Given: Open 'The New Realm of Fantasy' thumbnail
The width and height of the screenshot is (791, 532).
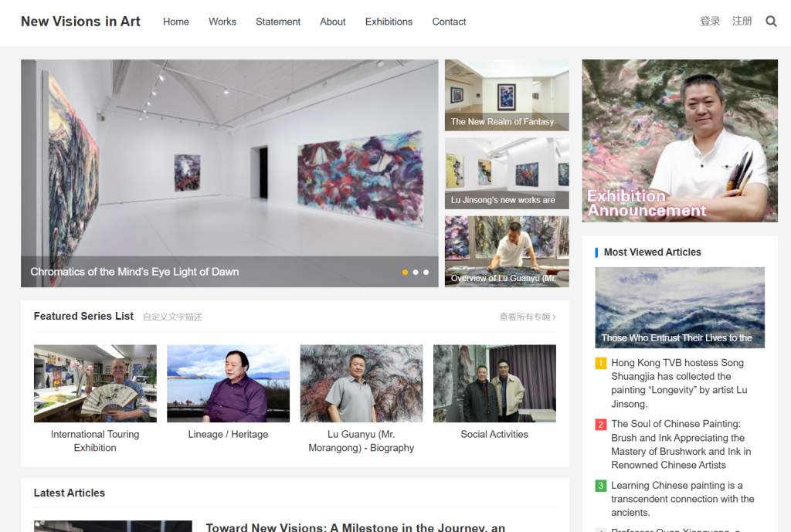Looking at the screenshot, I should pos(507,95).
